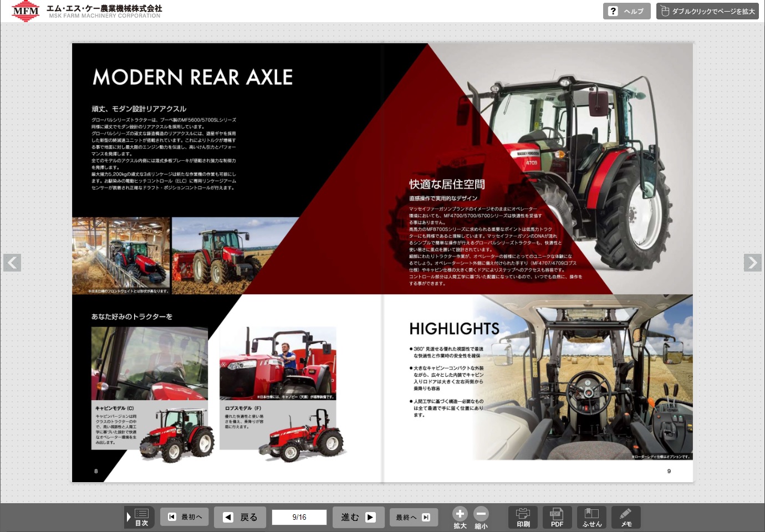The height and width of the screenshot is (532, 765).
Task: Click the あなた好みのトラクターを heading
Action: click(132, 316)
